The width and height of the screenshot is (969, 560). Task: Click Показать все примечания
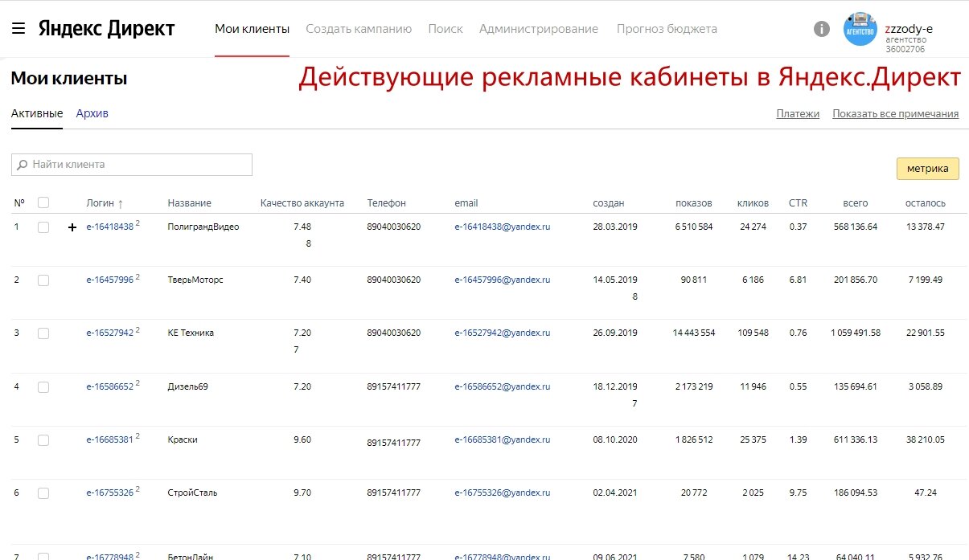click(x=894, y=113)
